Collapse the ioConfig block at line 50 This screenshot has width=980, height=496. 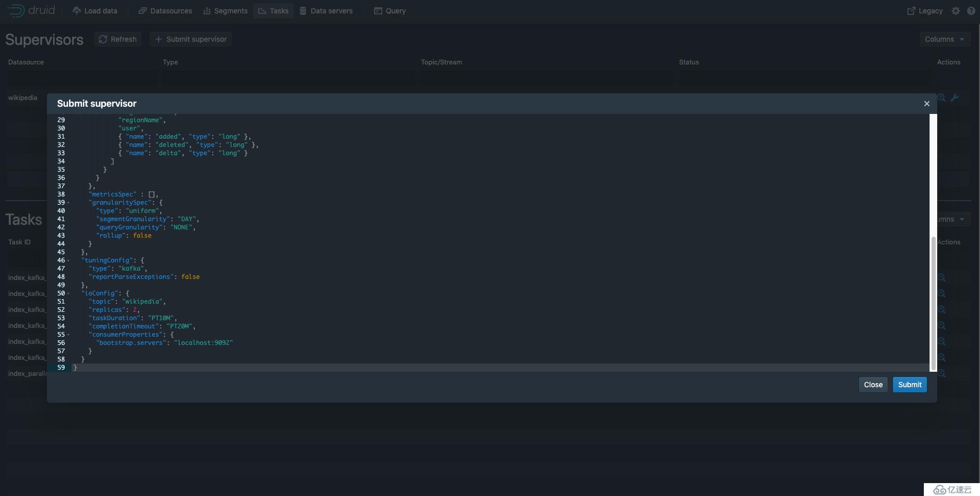(x=68, y=293)
